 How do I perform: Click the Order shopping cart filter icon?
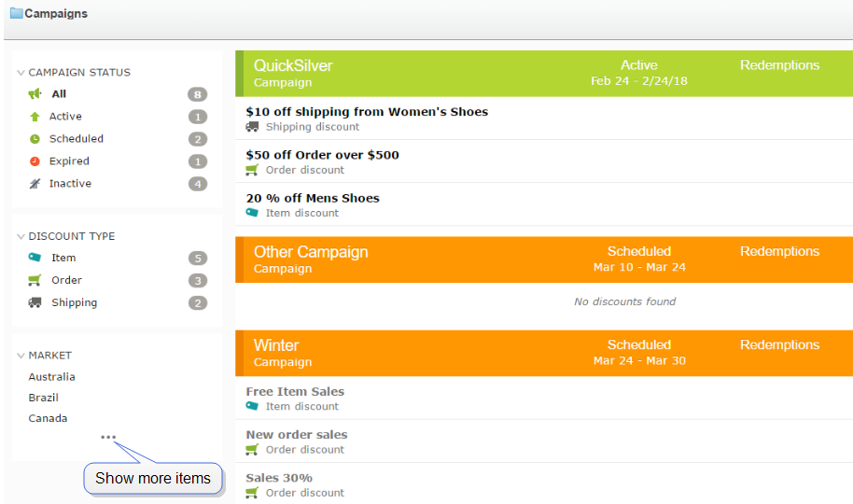pyautogui.click(x=35, y=280)
